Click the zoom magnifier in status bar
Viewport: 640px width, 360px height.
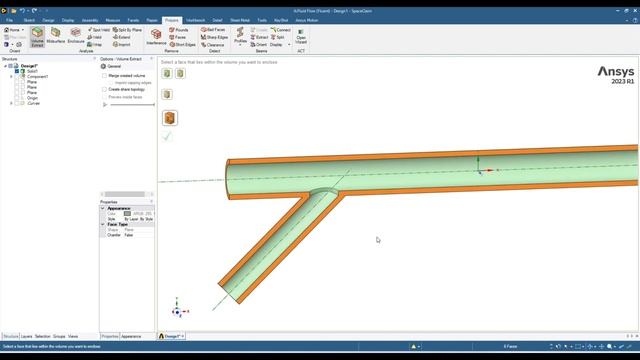609,347
